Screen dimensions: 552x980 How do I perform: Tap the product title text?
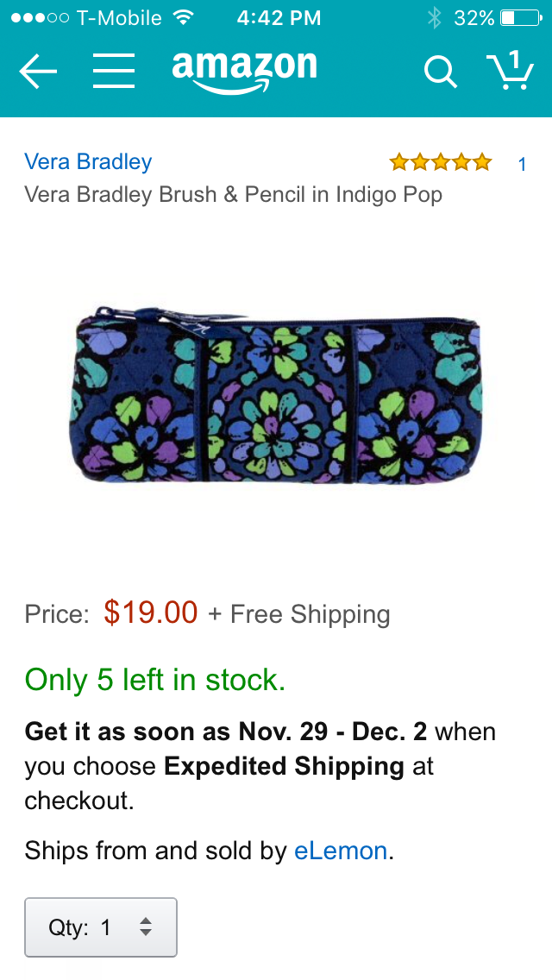pos(233,195)
